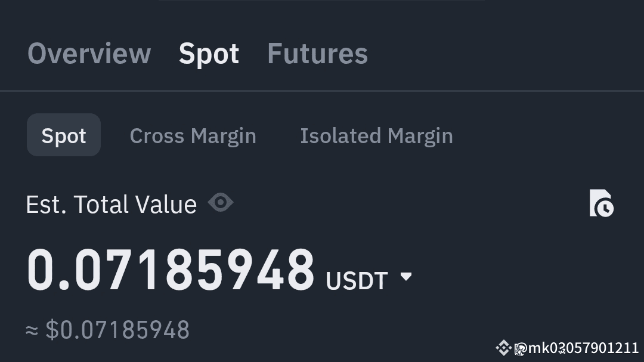
Task: Open the Overview tab
Action: tap(89, 53)
